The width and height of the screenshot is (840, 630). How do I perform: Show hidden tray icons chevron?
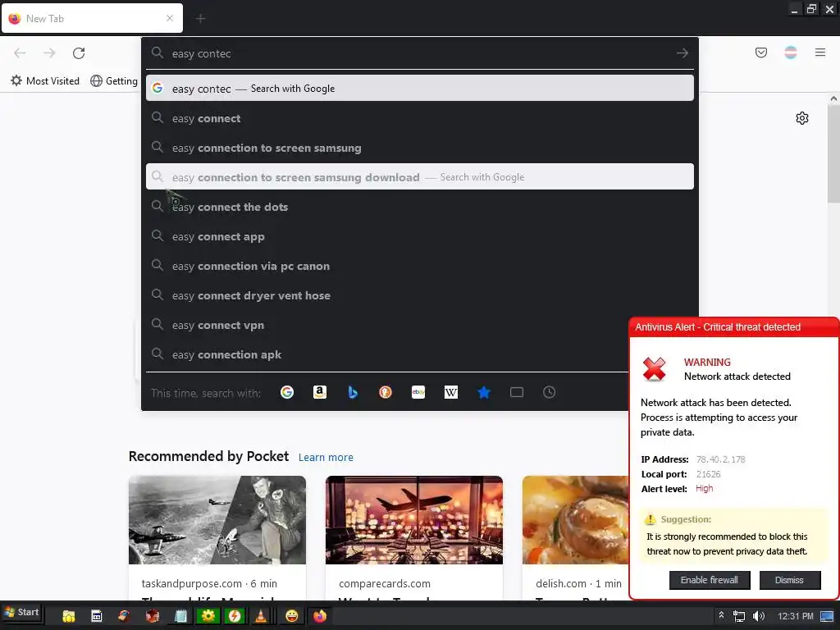tap(721, 615)
